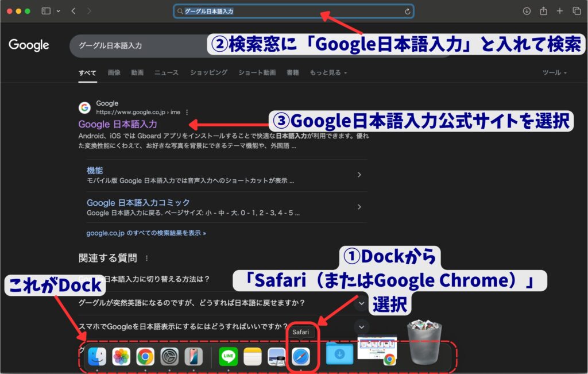Expand the もっと見る dropdown
588x374 pixels.
pyautogui.click(x=328, y=72)
